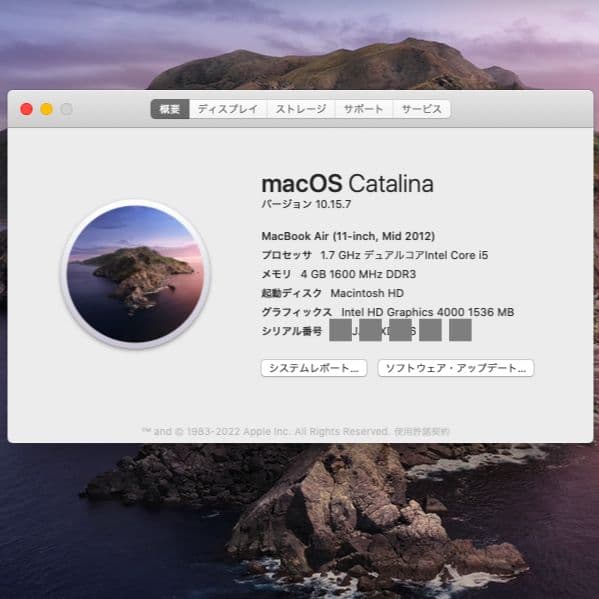Click the システムレポート... button
Image resolution: width=599 pixels, height=599 pixels.
pos(314,368)
